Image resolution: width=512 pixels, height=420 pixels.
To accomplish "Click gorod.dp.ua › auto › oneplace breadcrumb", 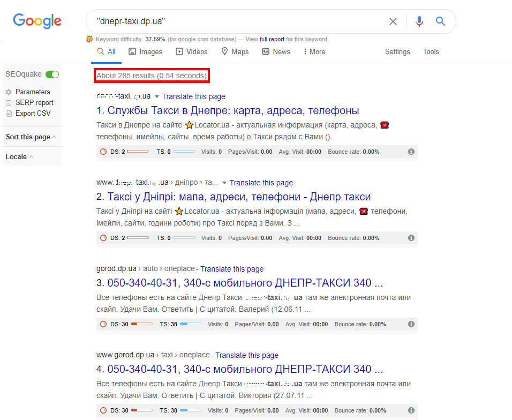I will pos(146,269).
